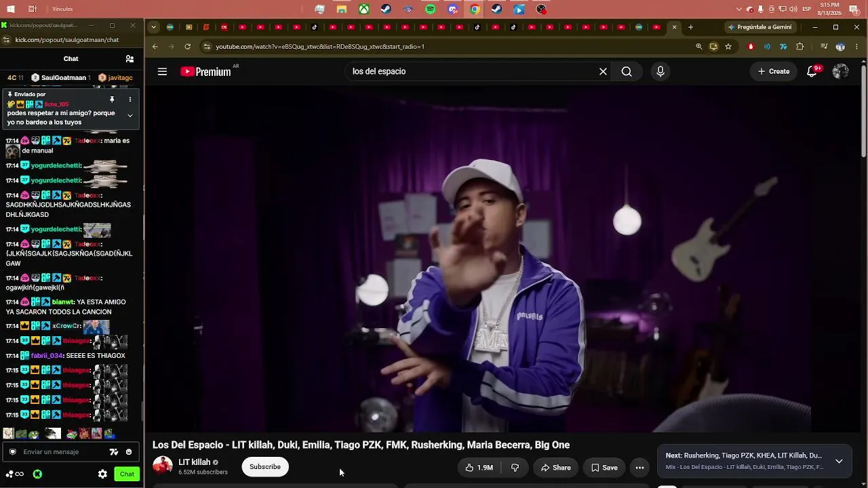Click the YouTube page vertical scrollbar
Viewport: 868px width, 488px height.
pos(863,112)
